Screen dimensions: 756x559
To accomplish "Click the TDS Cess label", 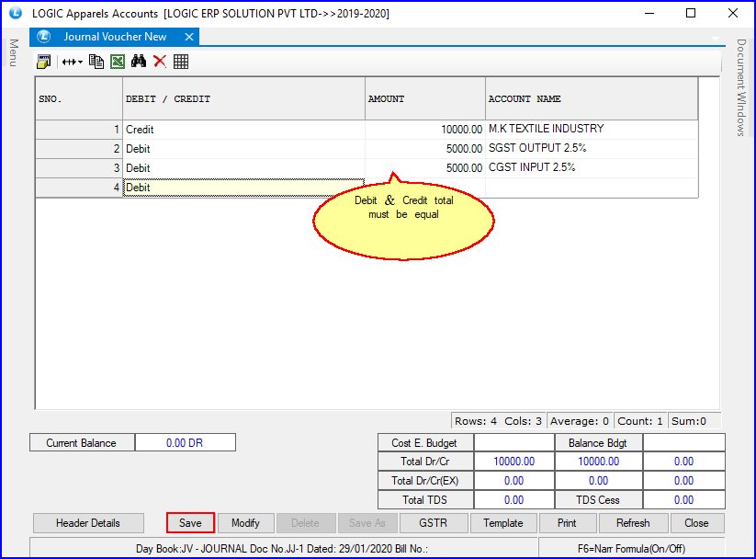I will [598, 500].
